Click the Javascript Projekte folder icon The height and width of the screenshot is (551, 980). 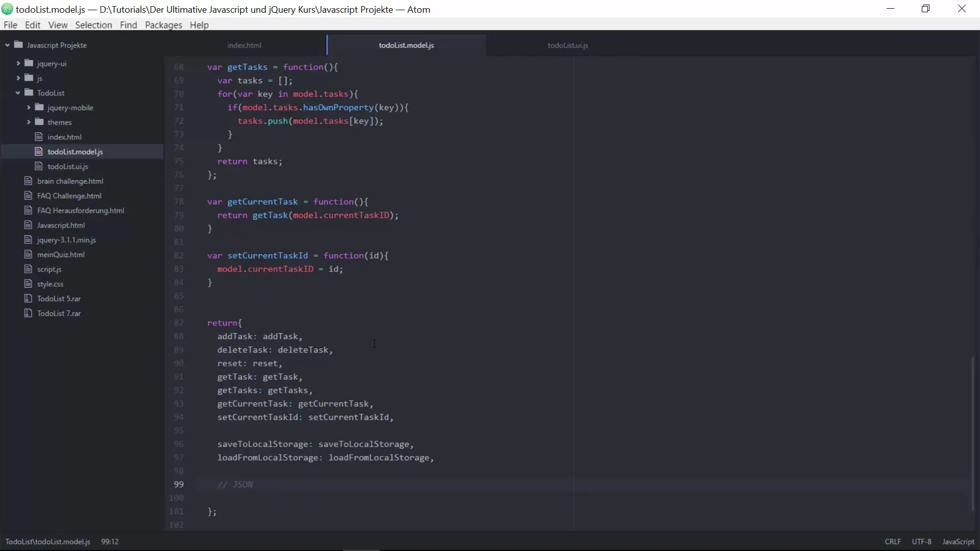(x=19, y=45)
